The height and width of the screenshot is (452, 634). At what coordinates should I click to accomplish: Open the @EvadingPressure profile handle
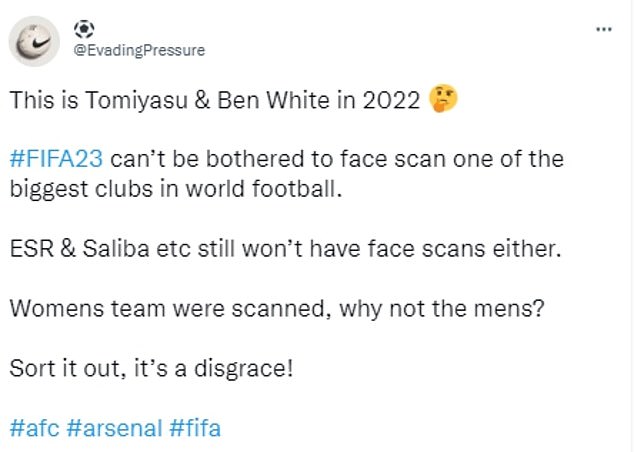[x=139, y=50]
